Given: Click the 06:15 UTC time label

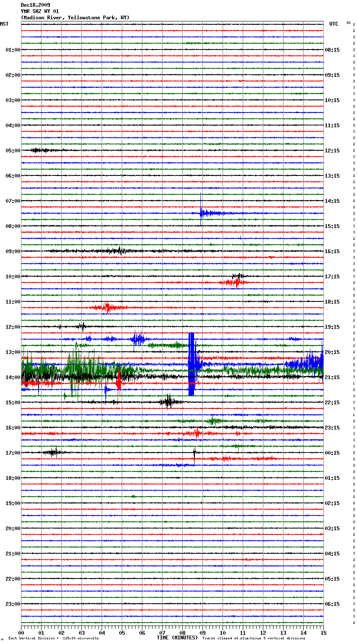Looking at the screenshot, I should [332, 604].
